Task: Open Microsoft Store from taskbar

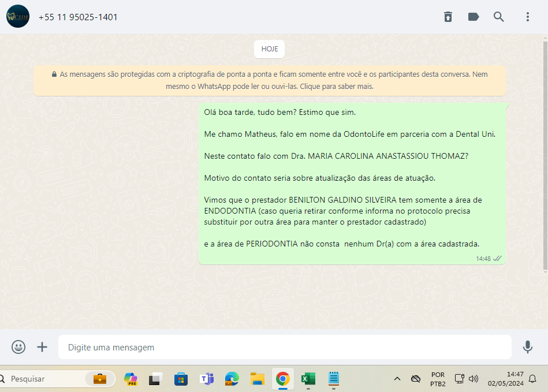Action: pyautogui.click(x=181, y=379)
